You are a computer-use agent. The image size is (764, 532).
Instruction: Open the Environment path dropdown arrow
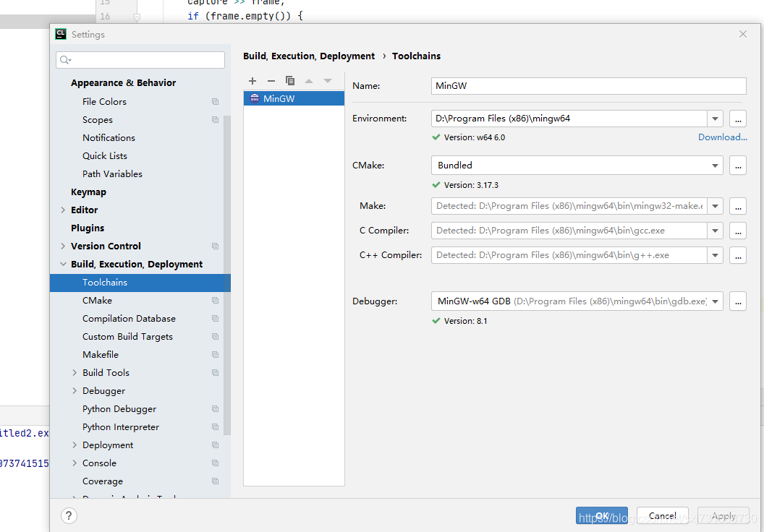pos(715,119)
